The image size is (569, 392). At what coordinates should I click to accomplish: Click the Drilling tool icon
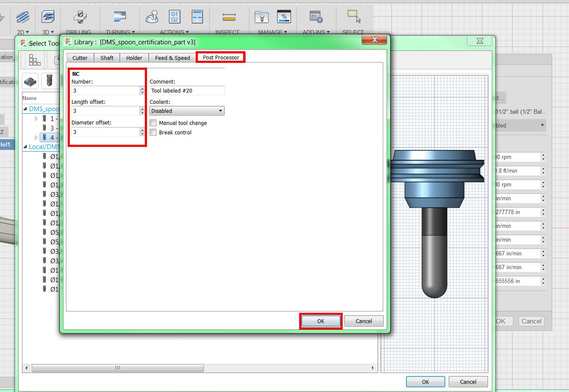pos(80,17)
